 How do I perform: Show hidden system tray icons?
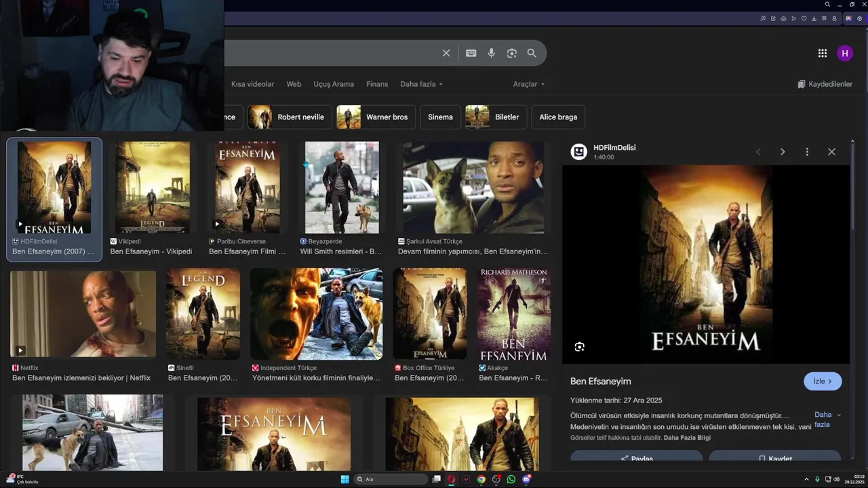click(806, 479)
